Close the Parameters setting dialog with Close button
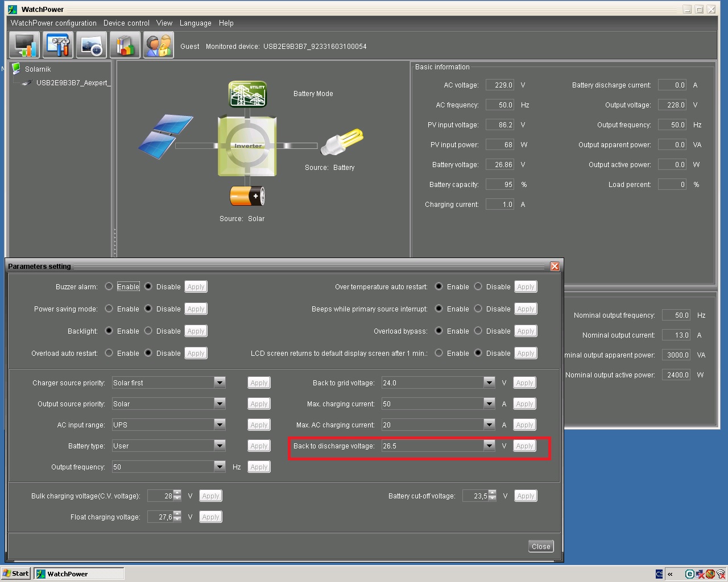This screenshot has width=728, height=582. click(x=540, y=546)
